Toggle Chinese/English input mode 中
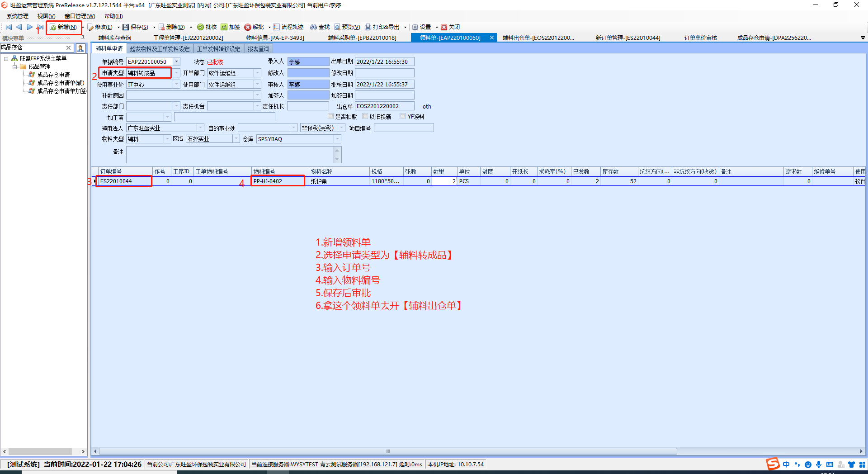Viewport: 868px width, 474px height. point(786,465)
